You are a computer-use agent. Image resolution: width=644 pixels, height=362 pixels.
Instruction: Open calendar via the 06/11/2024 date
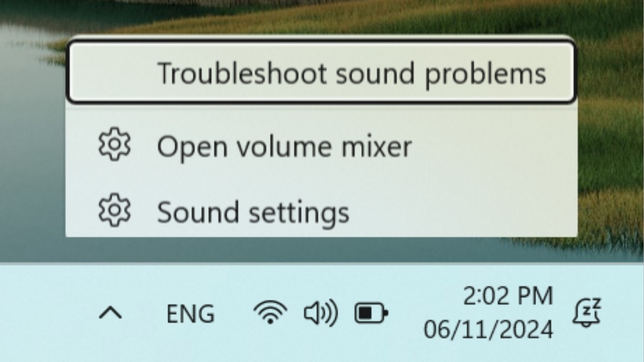(x=488, y=329)
